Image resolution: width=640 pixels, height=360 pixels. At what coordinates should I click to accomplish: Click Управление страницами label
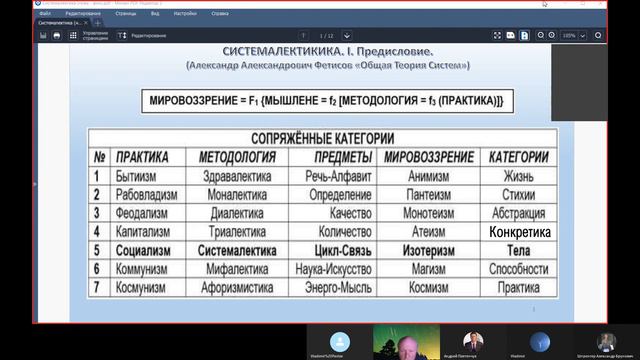coord(95,36)
